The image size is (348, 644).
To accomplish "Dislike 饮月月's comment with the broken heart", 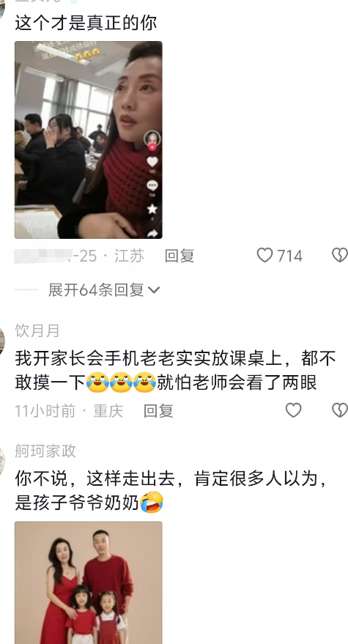I will (x=340, y=410).
